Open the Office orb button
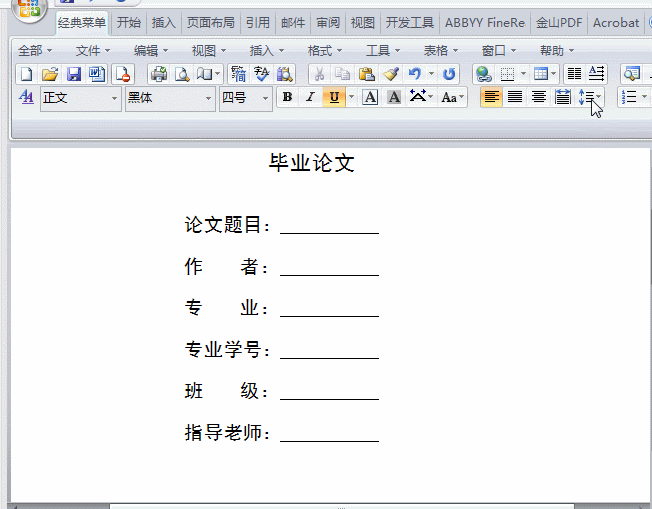Viewport: 652px width, 509px height. 29,9
